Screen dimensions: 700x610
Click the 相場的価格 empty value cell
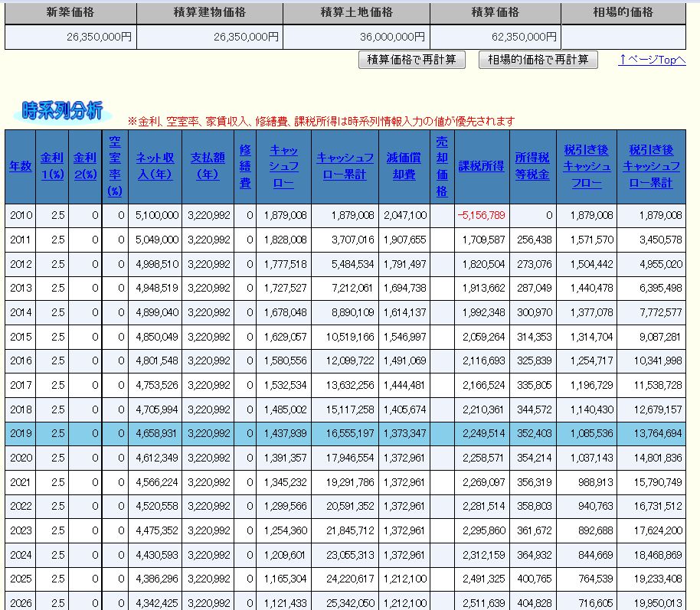(623, 37)
